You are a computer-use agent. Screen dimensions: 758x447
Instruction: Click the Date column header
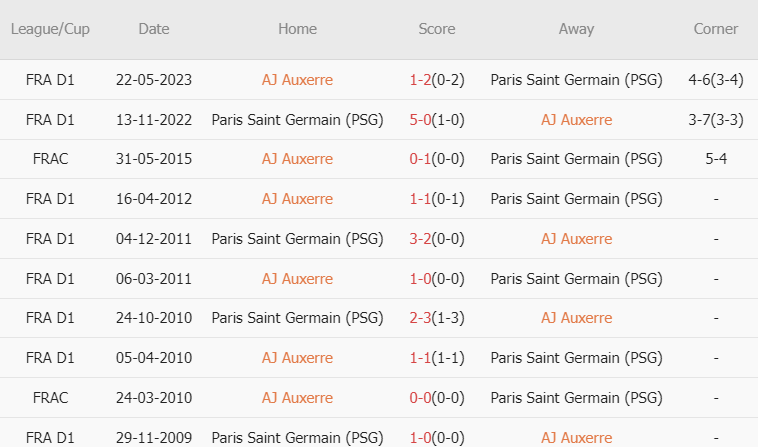pos(154,29)
